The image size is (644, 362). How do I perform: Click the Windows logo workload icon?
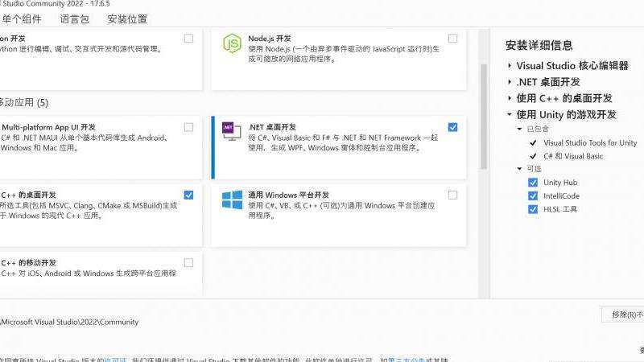point(233,200)
